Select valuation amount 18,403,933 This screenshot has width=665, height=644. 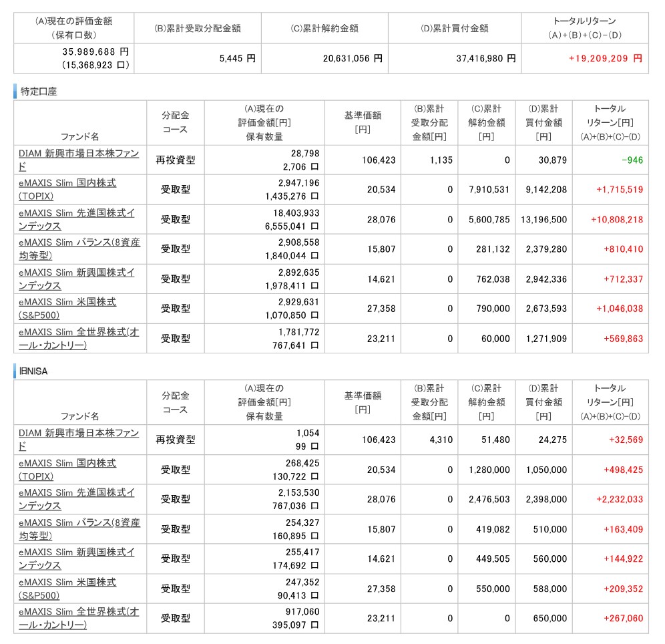click(x=296, y=212)
